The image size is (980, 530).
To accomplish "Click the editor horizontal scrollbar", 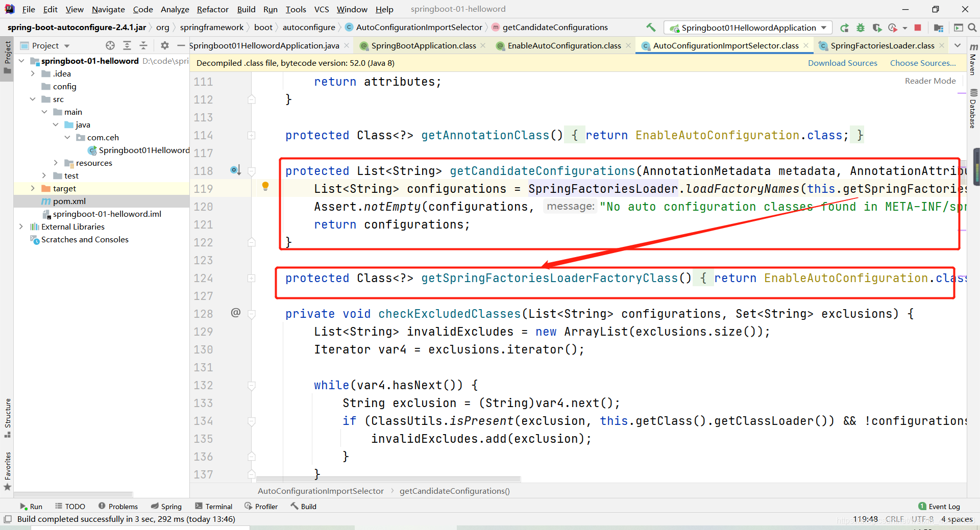I will [x=388, y=479].
